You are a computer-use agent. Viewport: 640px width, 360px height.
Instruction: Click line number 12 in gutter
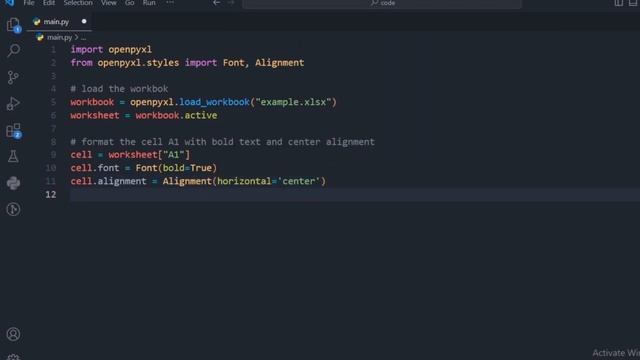click(x=51, y=194)
